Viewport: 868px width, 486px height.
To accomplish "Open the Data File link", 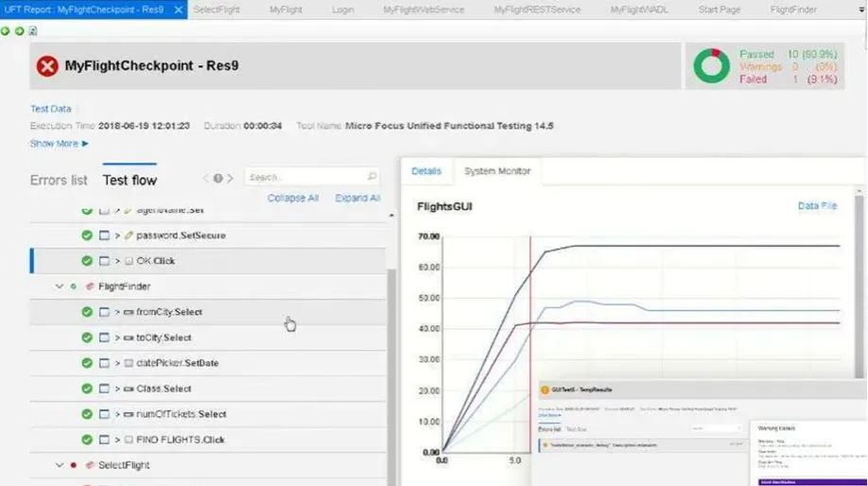I will [x=817, y=206].
